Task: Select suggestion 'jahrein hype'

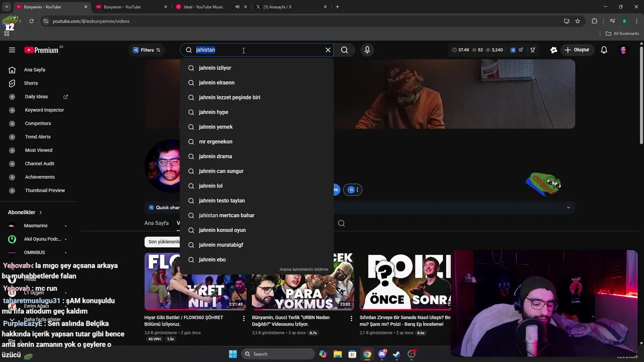Action: 257,112
